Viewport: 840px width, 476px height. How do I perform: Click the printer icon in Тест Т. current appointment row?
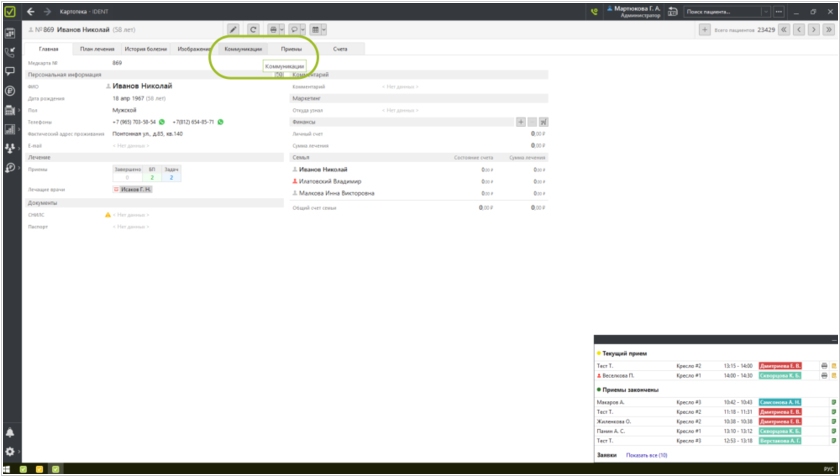click(823, 366)
